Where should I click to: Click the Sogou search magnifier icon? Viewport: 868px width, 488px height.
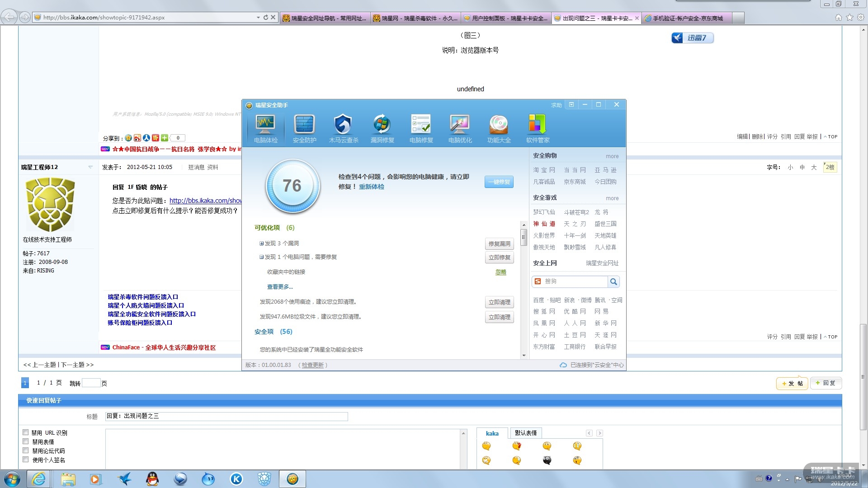613,282
